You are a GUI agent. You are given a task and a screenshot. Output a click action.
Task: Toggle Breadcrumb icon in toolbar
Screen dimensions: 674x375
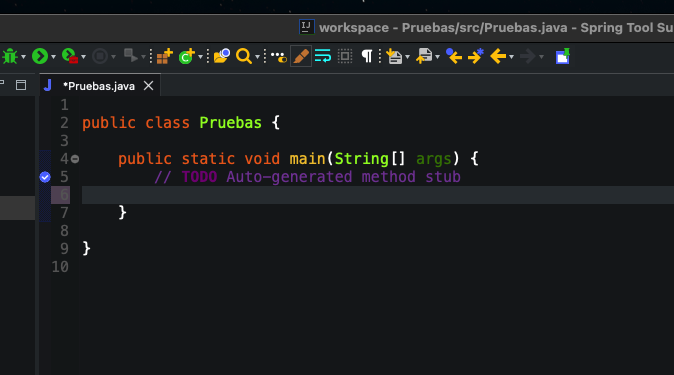[x=279, y=57]
